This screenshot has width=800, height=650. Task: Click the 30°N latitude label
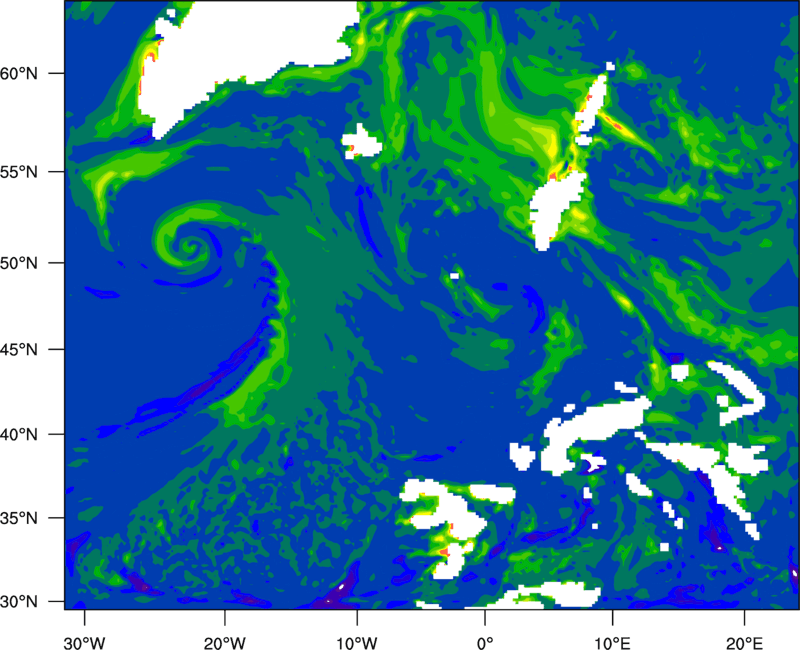(x=19, y=602)
